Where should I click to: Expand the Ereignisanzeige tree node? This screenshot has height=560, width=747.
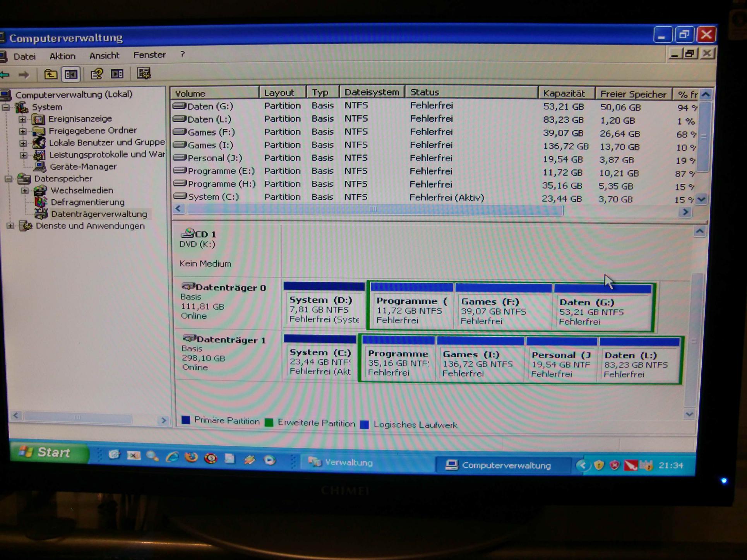22,119
